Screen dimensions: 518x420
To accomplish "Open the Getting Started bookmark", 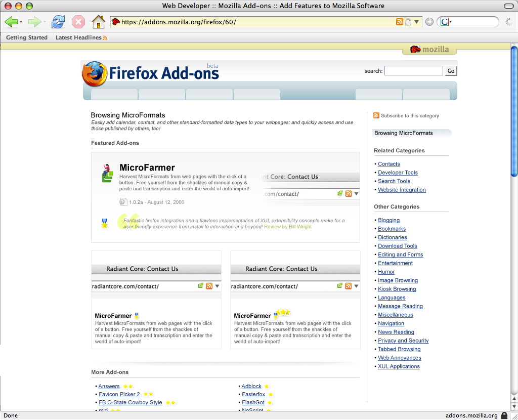I will 27,37.
